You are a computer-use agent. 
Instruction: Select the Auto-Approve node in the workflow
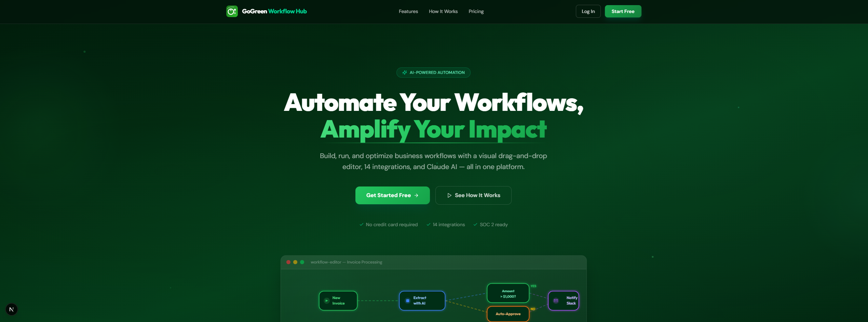tap(508, 314)
